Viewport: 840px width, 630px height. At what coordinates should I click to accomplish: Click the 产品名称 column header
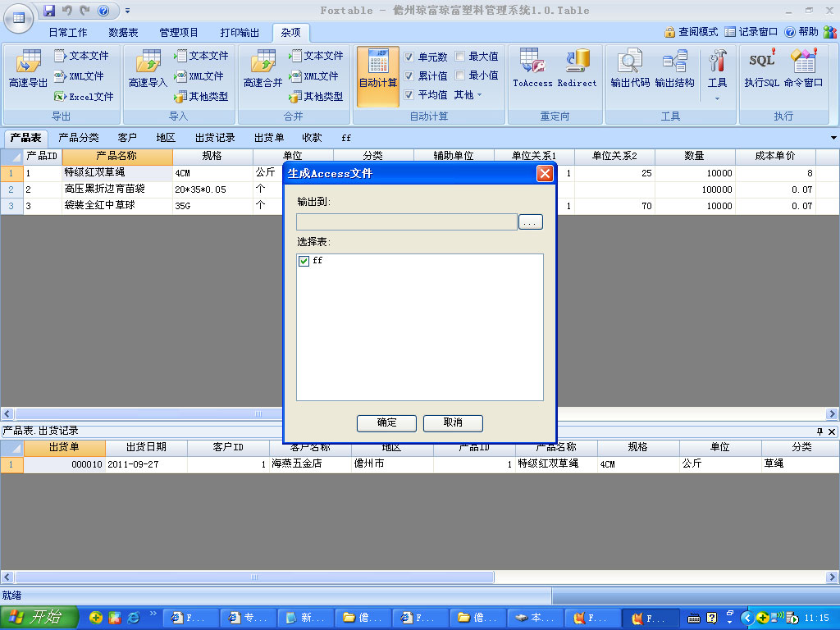pos(116,157)
